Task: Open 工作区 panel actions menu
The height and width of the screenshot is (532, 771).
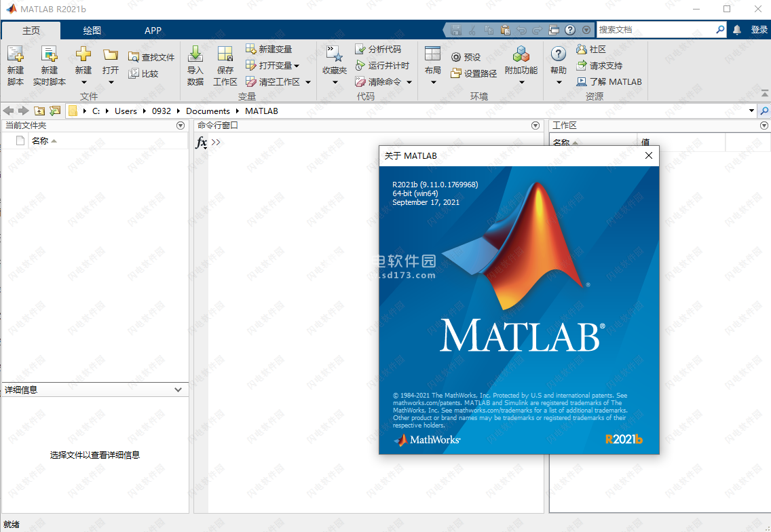Action: click(x=764, y=126)
